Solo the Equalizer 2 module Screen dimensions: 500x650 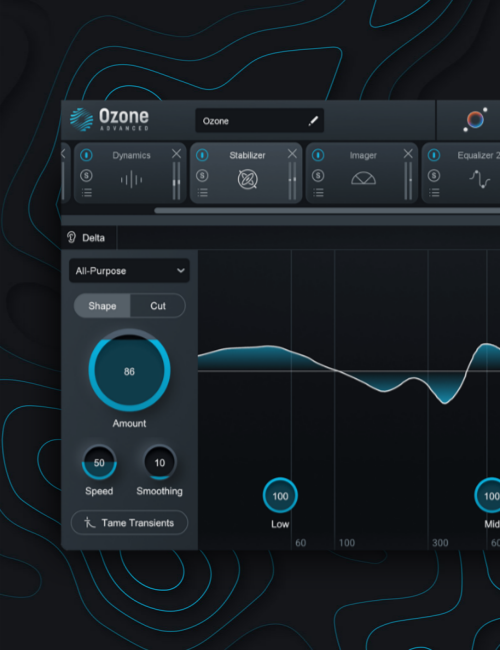coord(434,176)
